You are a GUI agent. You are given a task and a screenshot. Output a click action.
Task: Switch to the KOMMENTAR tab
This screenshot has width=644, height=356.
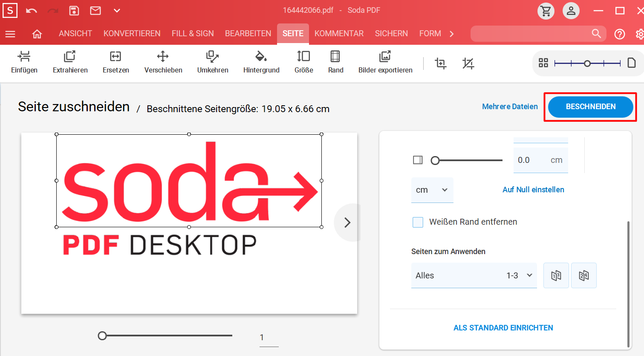339,33
